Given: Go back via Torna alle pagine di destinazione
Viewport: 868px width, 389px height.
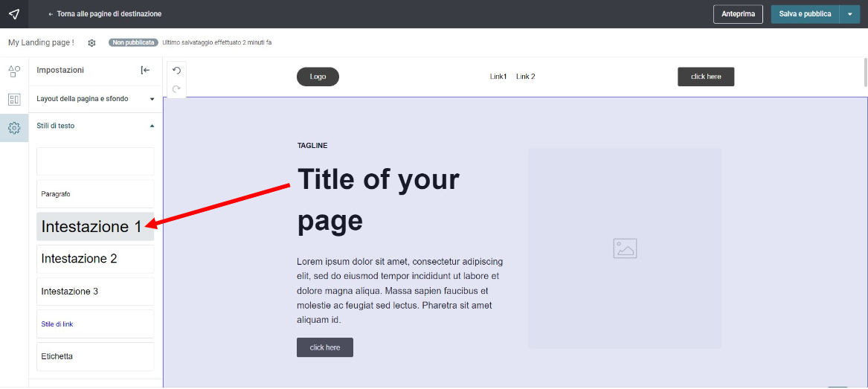Looking at the screenshot, I should (105, 14).
